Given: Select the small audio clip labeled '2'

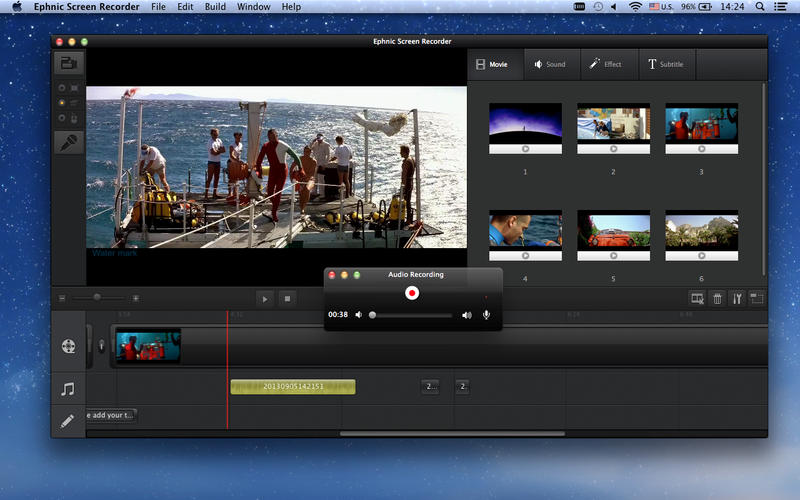Looking at the screenshot, I should [x=462, y=386].
